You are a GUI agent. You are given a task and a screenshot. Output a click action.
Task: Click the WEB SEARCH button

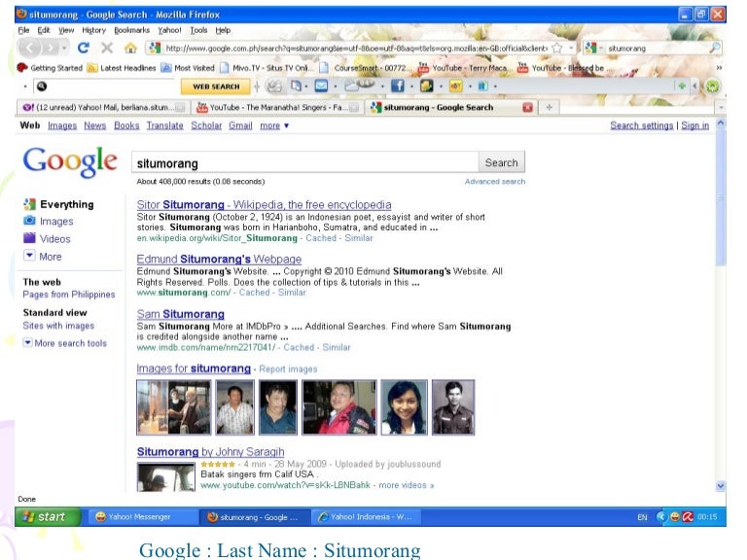coord(216,87)
